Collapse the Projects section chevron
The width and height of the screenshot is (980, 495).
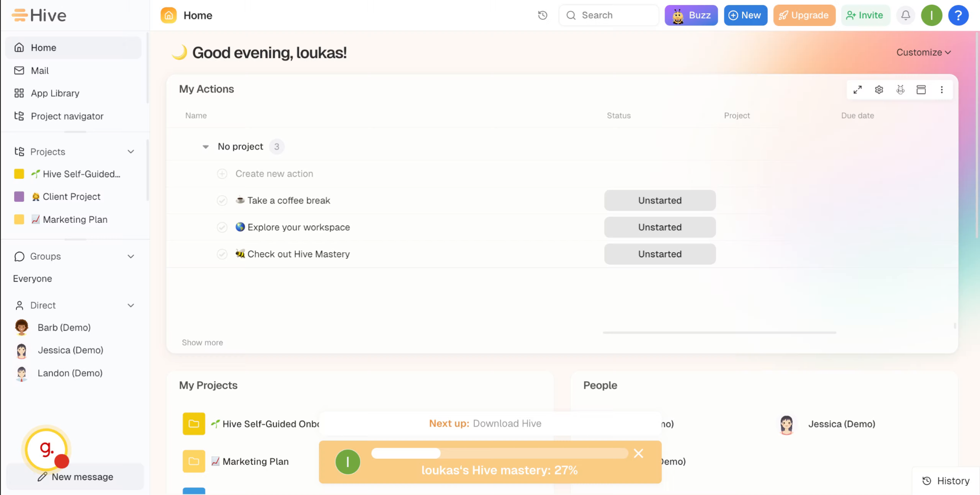click(131, 152)
